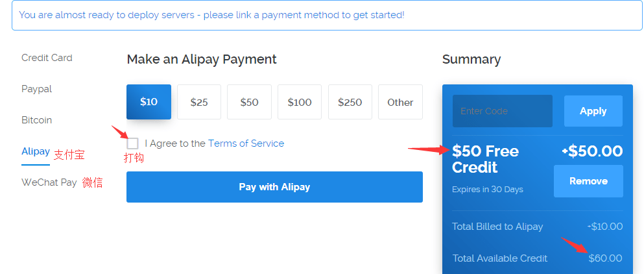Viewport: 644px width, 274px height.
Task: Pick the $50 payment amount
Action: [x=249, y=102]
